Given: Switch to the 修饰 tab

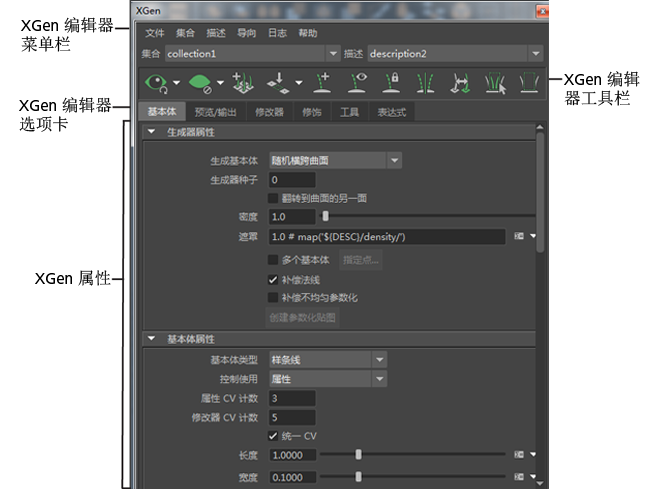Looking at the screenshot, I should click(312, 112).
